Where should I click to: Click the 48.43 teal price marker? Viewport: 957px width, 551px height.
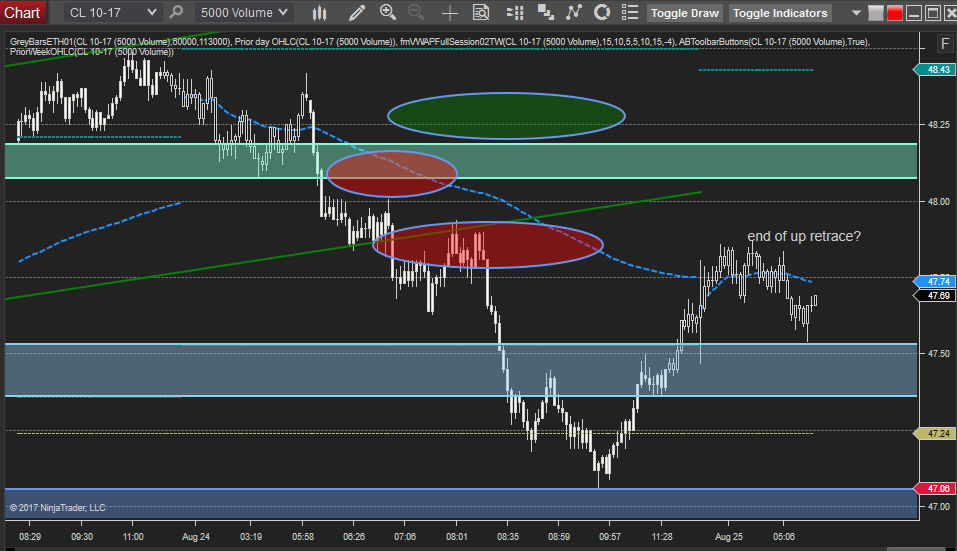click(x=935, y=70)
